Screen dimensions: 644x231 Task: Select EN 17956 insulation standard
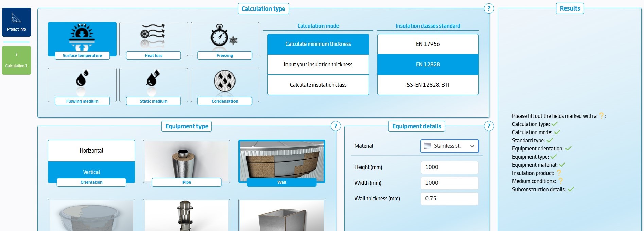pyautogui.click(x=428, y=44)
